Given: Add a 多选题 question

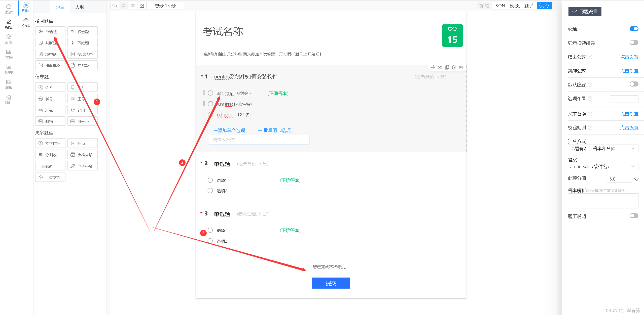Looking at the screenshot, I should 82,31.
